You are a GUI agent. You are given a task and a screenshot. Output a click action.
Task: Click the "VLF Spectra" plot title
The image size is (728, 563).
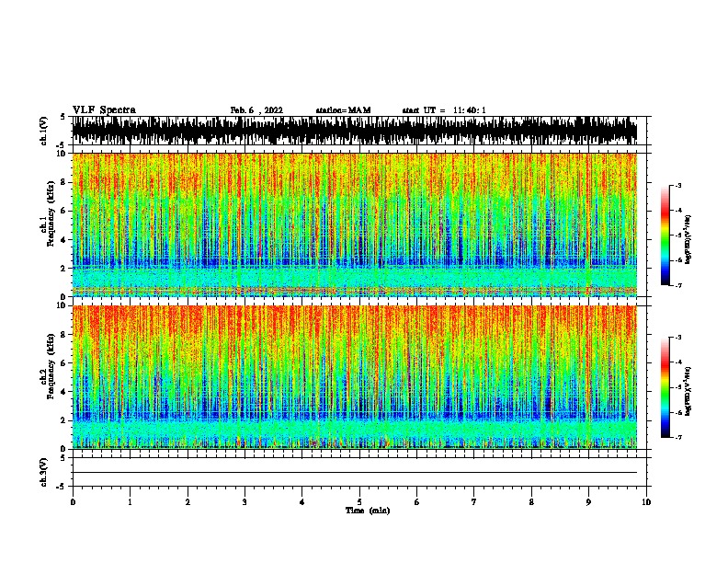104,110
